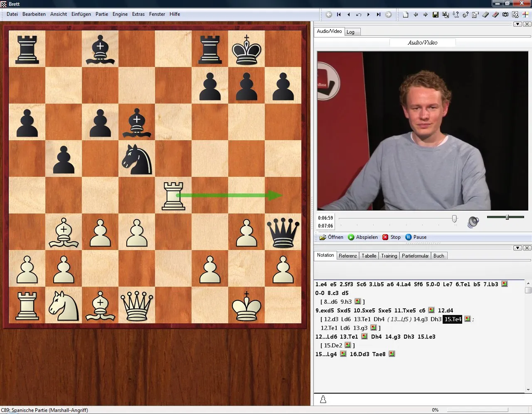Image resolution: width=532 pixels, height=414 pixels.
Task: Mute the audio using the speaker icon
Action: (x=473, y=222)
